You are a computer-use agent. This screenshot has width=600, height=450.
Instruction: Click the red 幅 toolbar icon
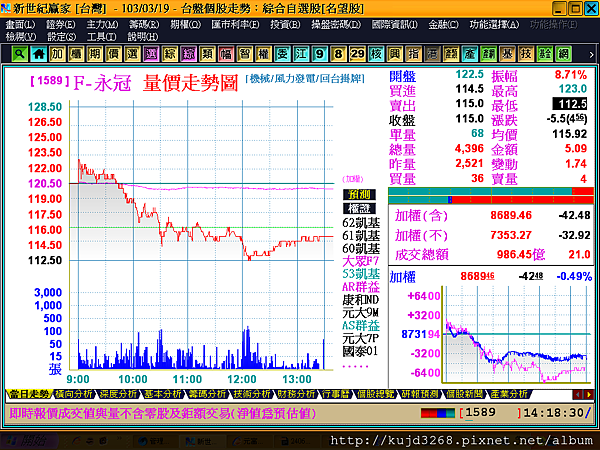(226, 54)
